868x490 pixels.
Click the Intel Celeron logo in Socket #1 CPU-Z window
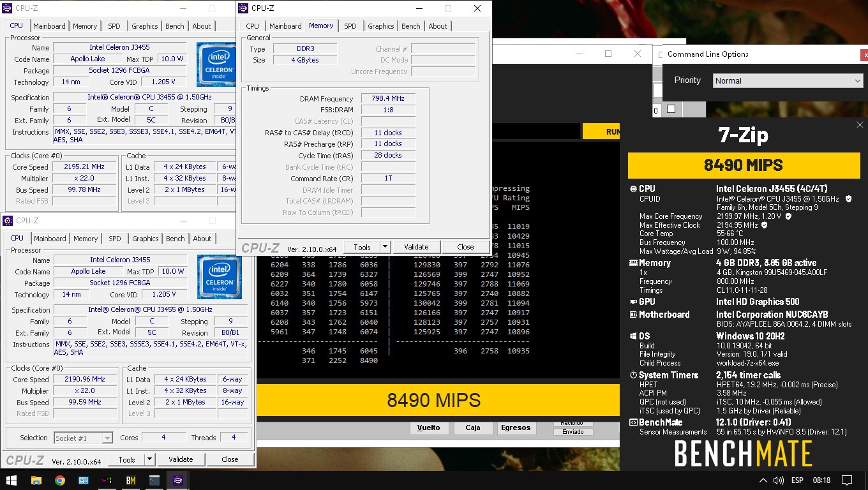click(x=220, y=277)
